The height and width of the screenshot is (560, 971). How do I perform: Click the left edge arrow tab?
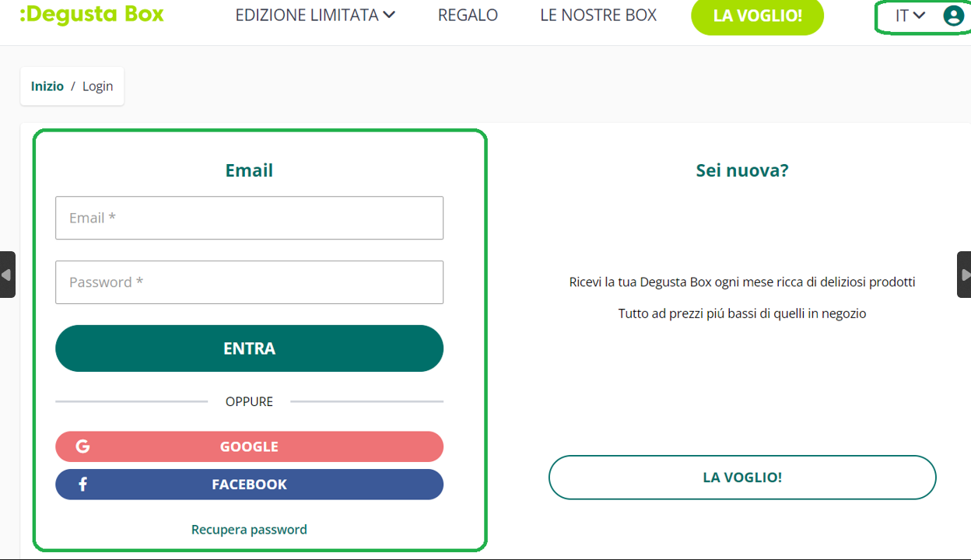(7, 275)
